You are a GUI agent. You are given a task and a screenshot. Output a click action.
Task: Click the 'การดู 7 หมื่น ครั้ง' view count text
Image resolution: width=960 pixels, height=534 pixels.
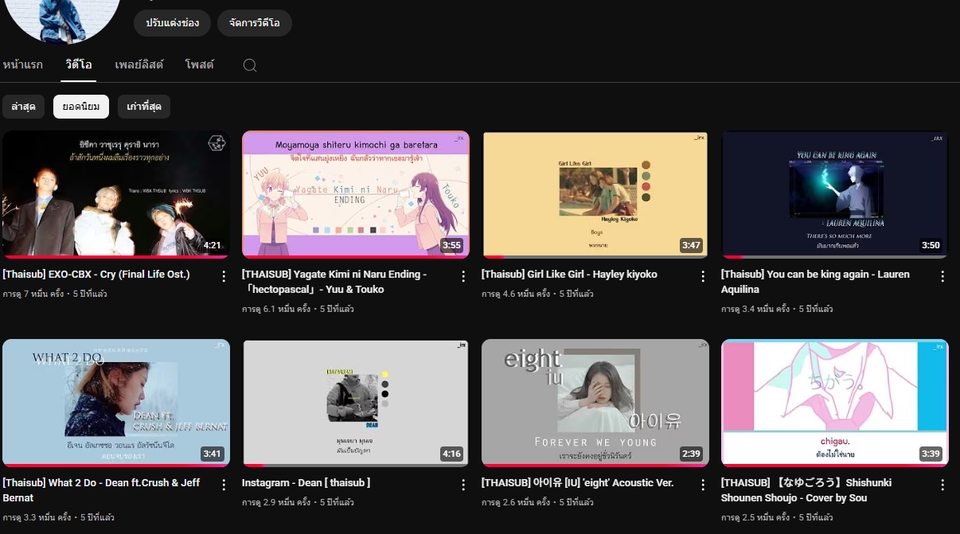33,294
